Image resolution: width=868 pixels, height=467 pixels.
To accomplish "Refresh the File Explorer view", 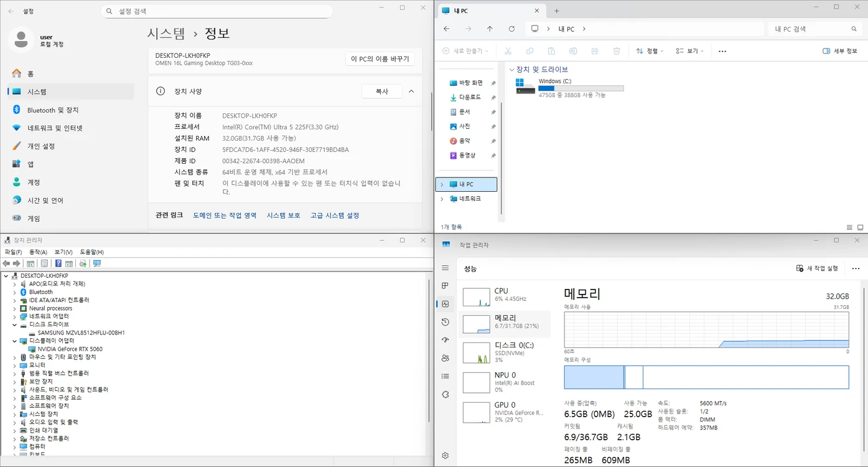I will click(511, 29).
